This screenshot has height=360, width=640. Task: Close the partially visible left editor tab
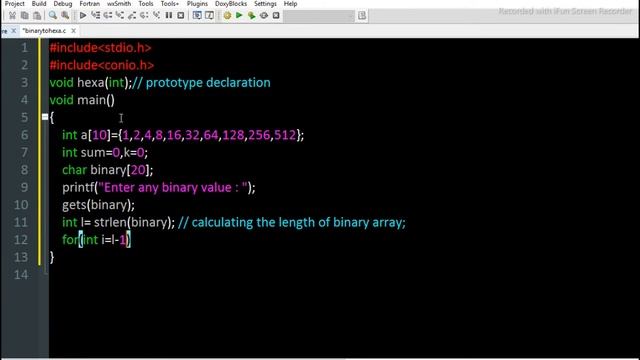(13, 31)
